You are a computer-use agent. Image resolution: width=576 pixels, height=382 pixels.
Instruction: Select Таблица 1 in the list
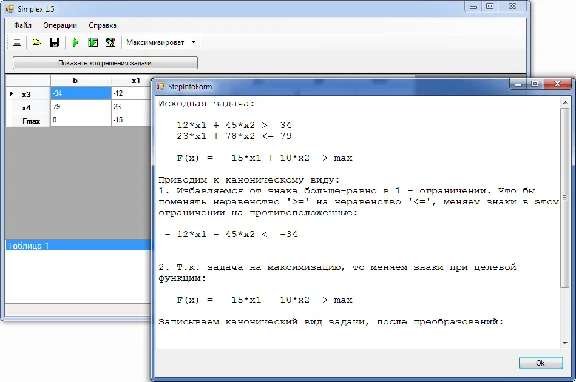click(x=78, y=246)
